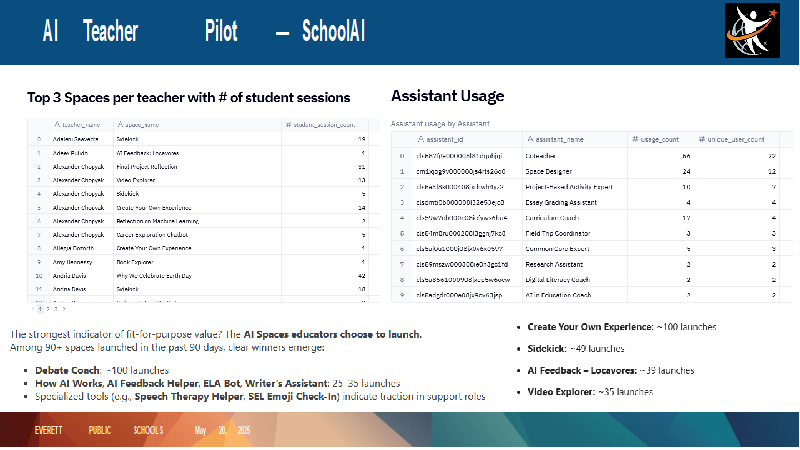This screenshot has width=800, height=450.
Task: Click the 'May 20, 2025' footer date
Action: tap(222, 430)
